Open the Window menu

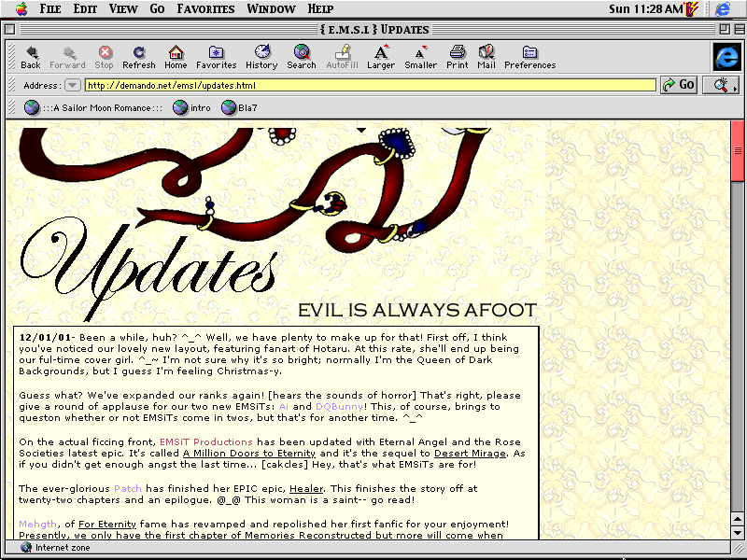pos(271,8)
